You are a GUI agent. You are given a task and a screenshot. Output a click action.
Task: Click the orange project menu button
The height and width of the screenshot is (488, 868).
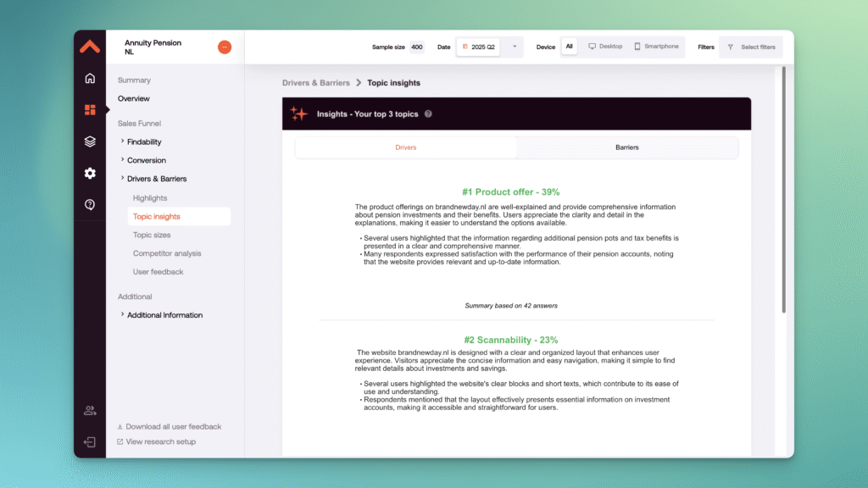pos(224,47)
